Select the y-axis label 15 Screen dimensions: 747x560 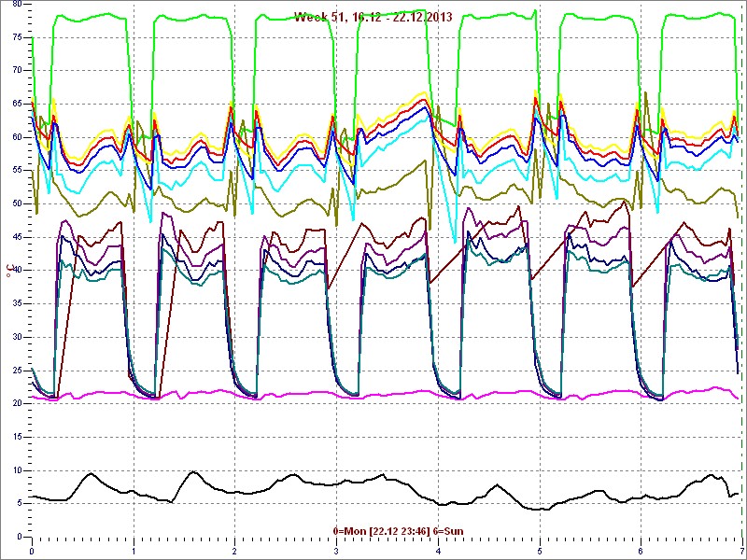[x=17, y=437]
